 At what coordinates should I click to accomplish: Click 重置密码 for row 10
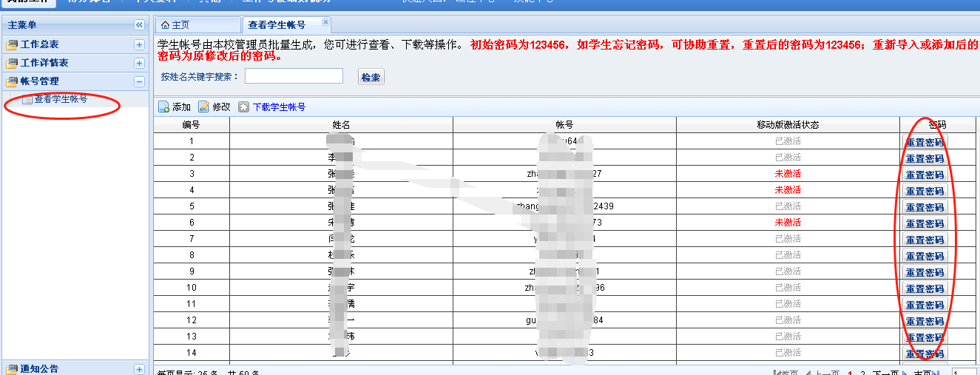tap(925, 288)
